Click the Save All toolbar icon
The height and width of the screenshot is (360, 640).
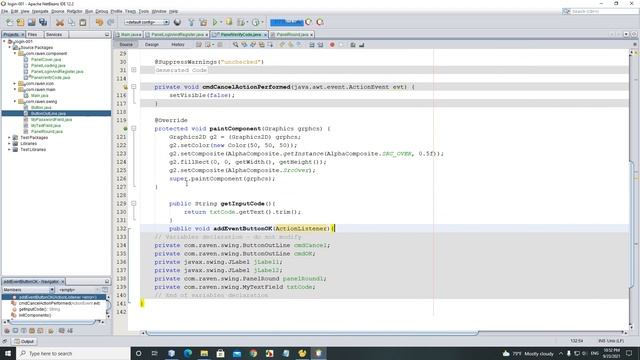[x=43, y=22]
